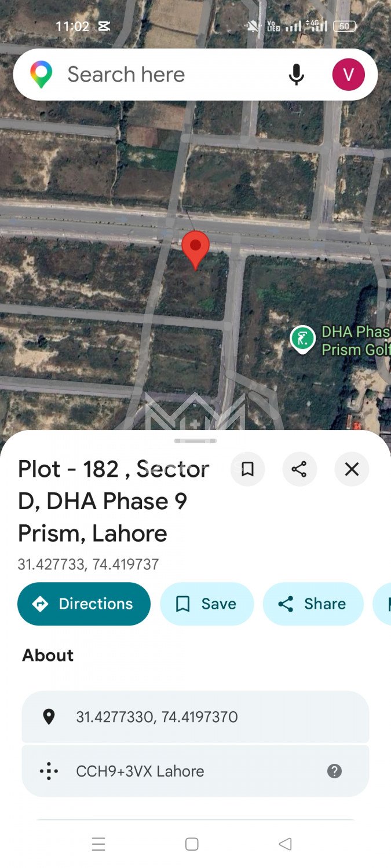Close the place details sheet
This screenshot has width=391, height=868.
tap(352, 469)
